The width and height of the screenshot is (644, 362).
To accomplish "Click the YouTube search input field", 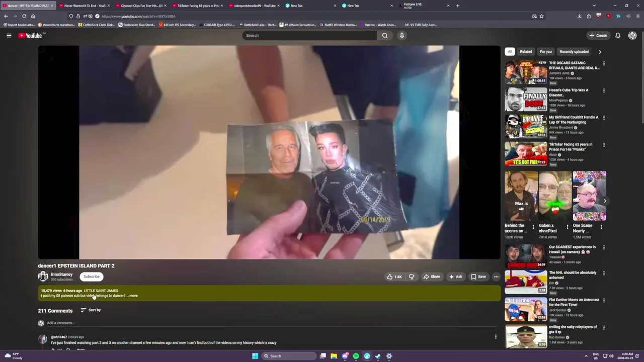I will (309, 35).
